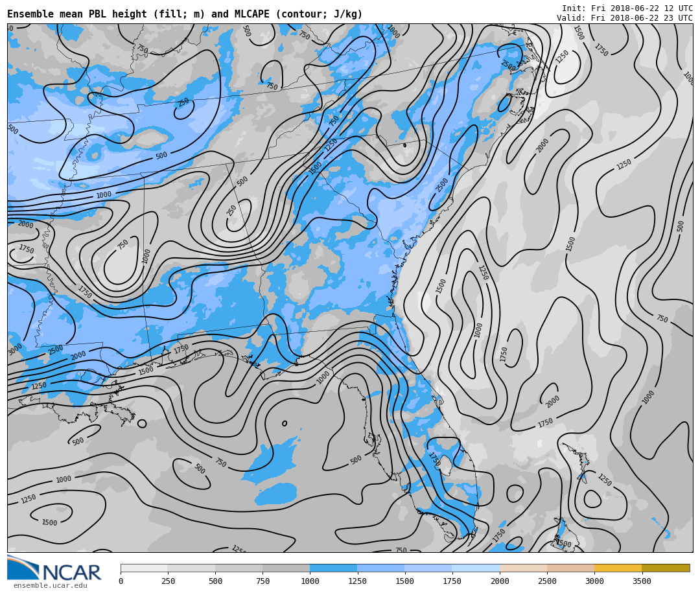Pick the 3000–3500 orange colorbar swatch
The height and width of the screenshot is (593, 700).
tap(618, 568)
